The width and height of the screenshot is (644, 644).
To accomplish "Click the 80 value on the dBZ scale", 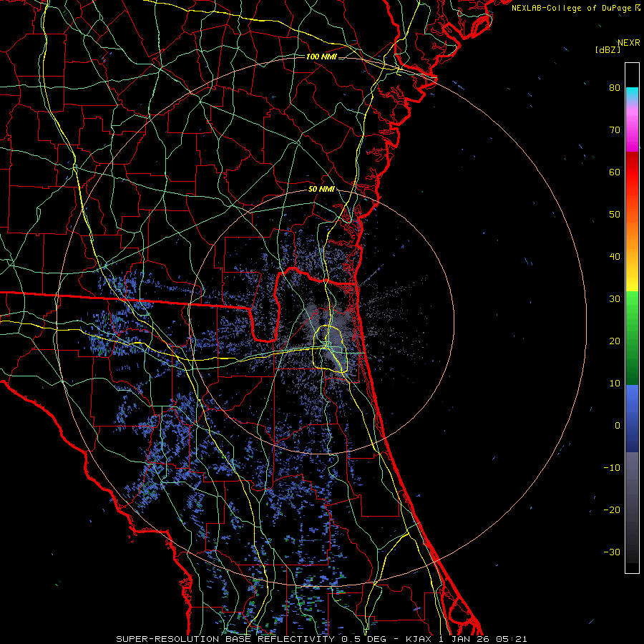I will click(x=615, y=88).
